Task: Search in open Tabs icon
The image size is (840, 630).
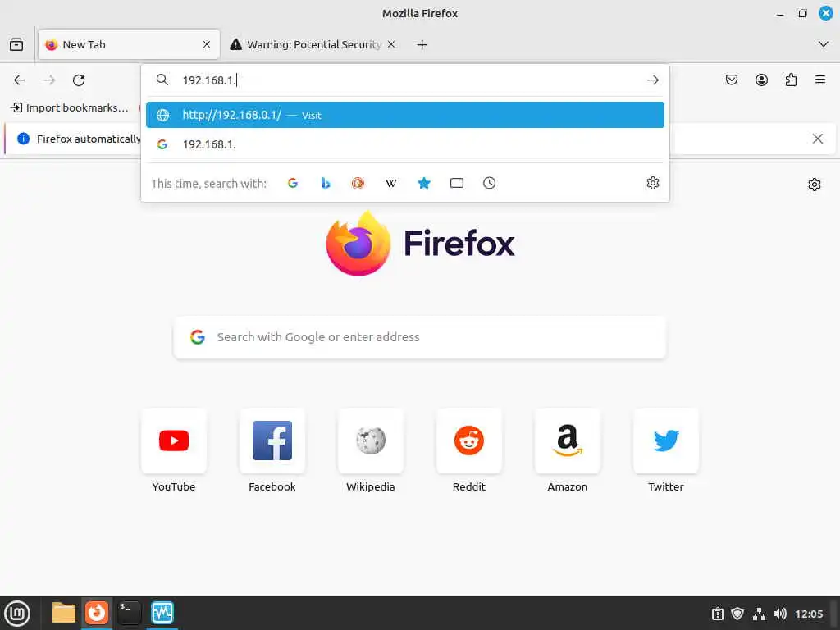Action: (456, 183)
